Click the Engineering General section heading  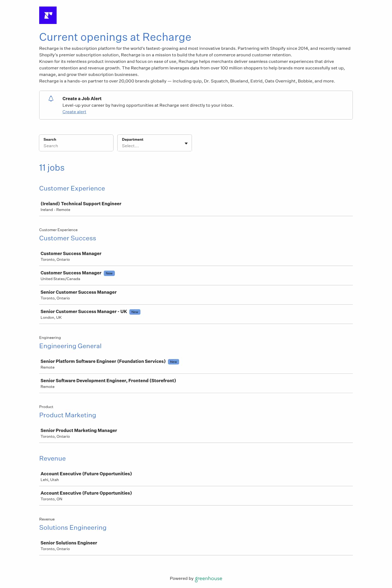pyautogui.click(x=70, y=346)
